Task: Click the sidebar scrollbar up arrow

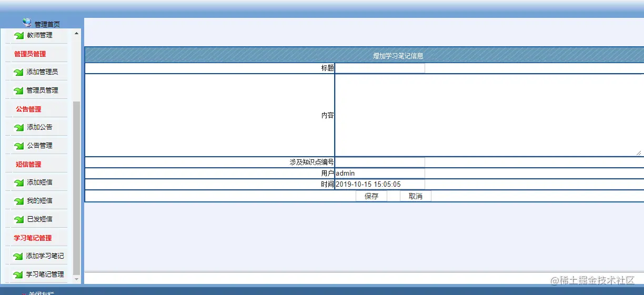Action: pyautogui.click(x=77, y=33)
